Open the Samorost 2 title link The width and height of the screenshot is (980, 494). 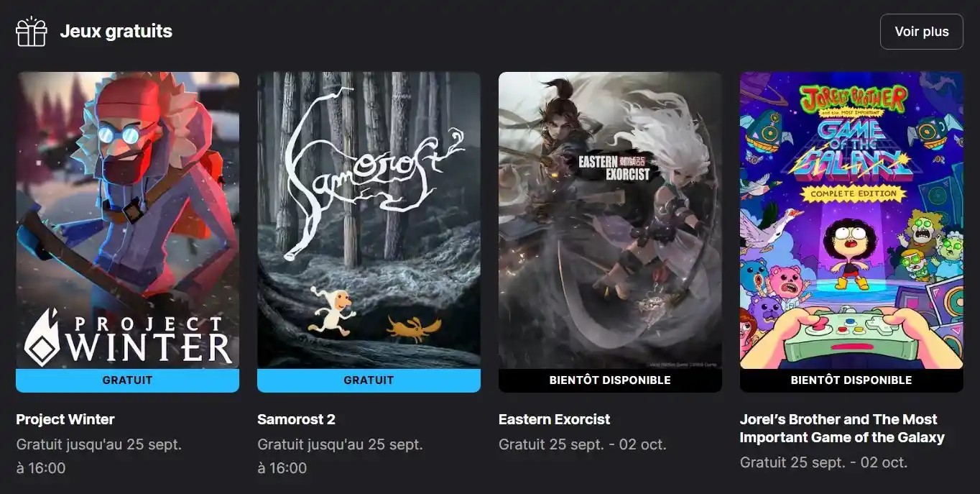pos(296,419)
